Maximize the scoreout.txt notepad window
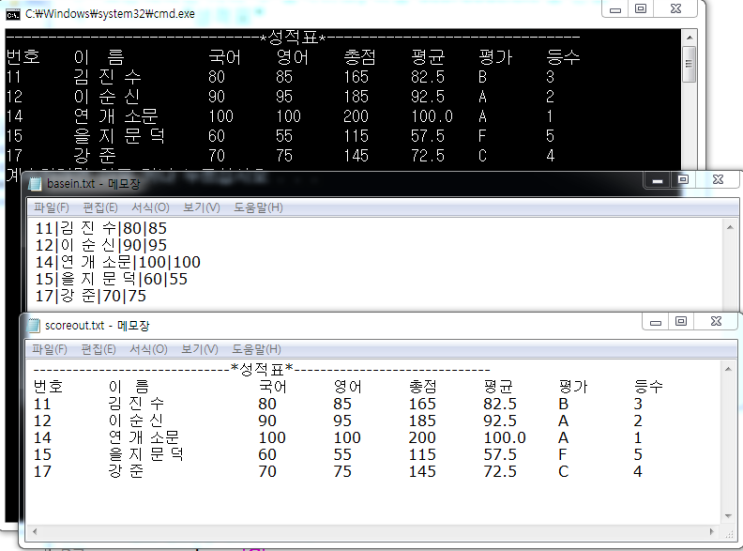The height and width of the screenshot is (551, 743). point(681,322)
